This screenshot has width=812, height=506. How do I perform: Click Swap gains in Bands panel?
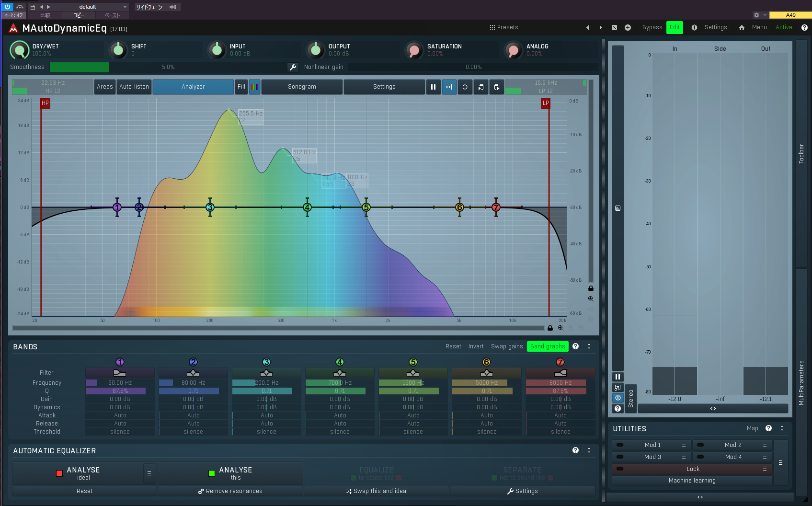[x=507, y=346]
